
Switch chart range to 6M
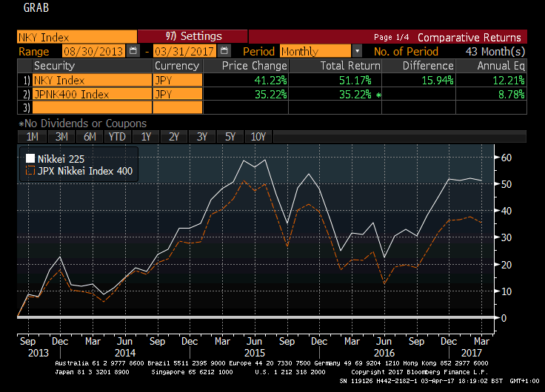coord(90,137)
